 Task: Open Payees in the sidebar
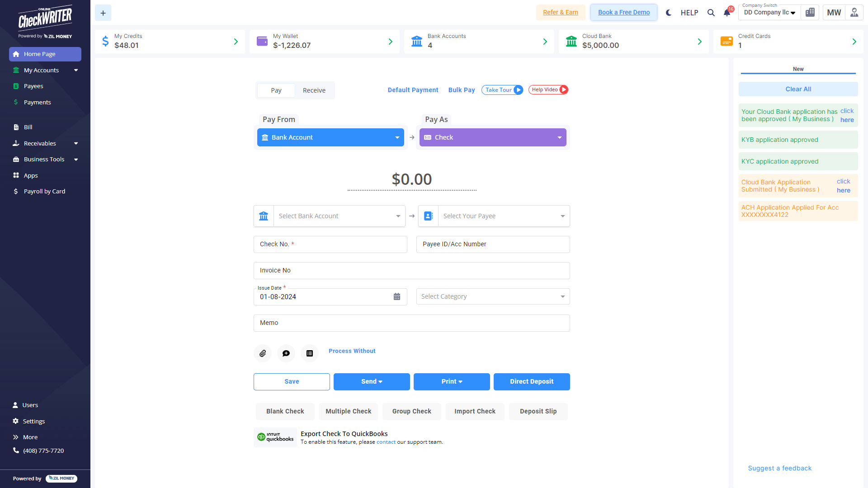[33, 86]
